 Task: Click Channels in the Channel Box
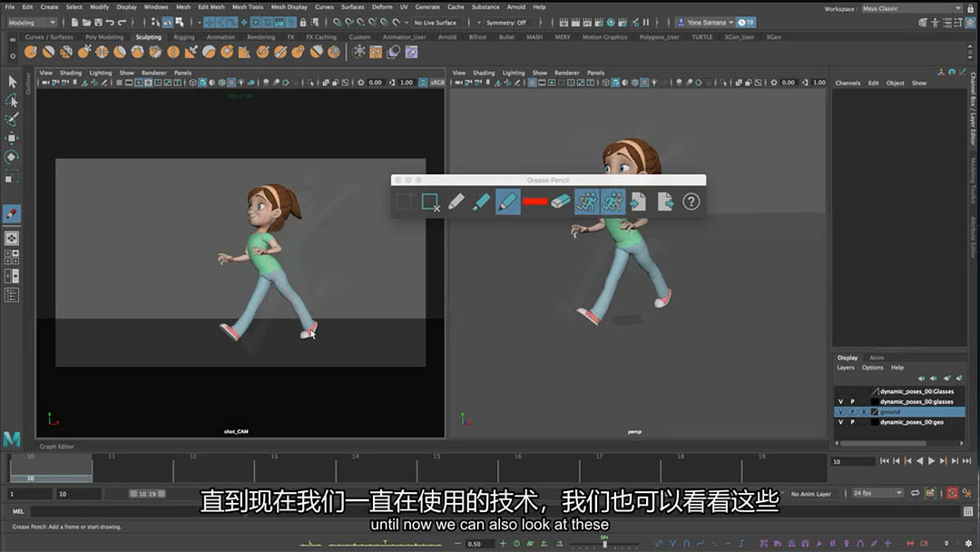click(848, 84)
